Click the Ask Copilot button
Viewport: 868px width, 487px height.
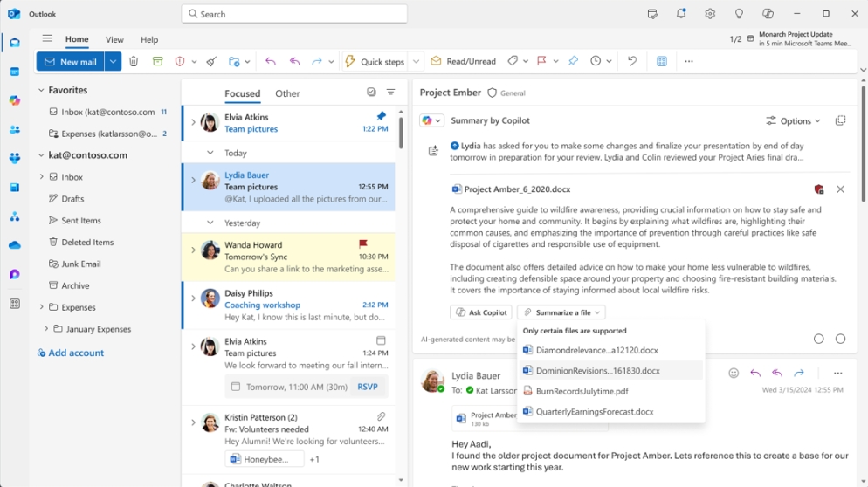[481, 312]
